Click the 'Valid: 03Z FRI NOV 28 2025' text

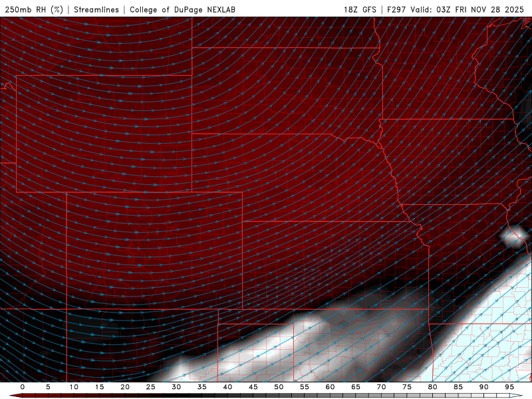pos(467,9)
